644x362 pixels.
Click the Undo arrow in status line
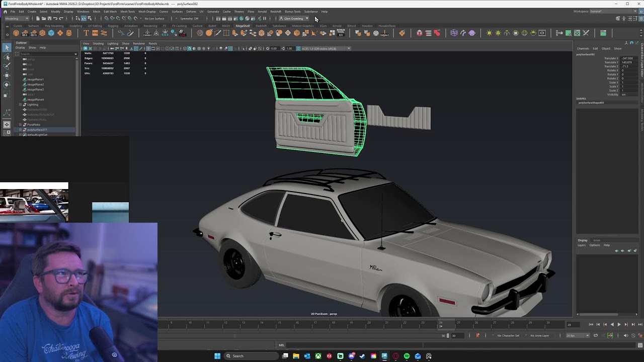(55, 19)
